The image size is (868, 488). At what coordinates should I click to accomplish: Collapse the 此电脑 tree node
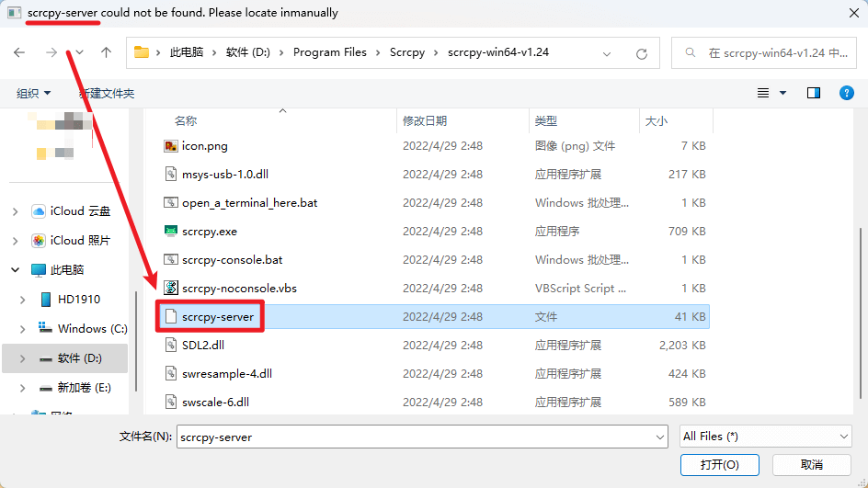(x=15, y=270)
